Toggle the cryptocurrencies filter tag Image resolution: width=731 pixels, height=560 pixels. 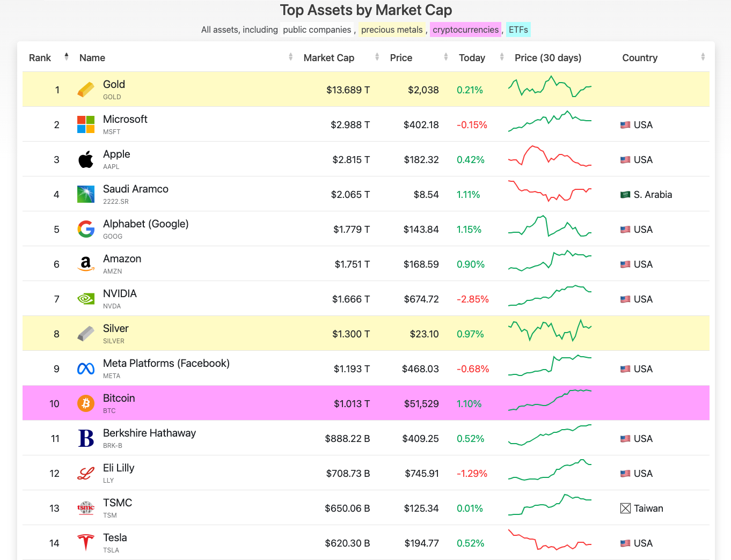tap(465, 30)
